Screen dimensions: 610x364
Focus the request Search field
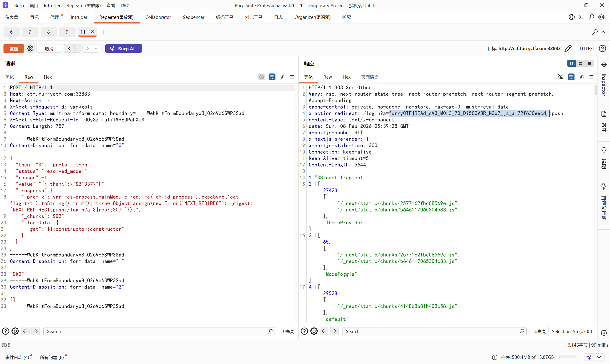[x=159, y=331]
